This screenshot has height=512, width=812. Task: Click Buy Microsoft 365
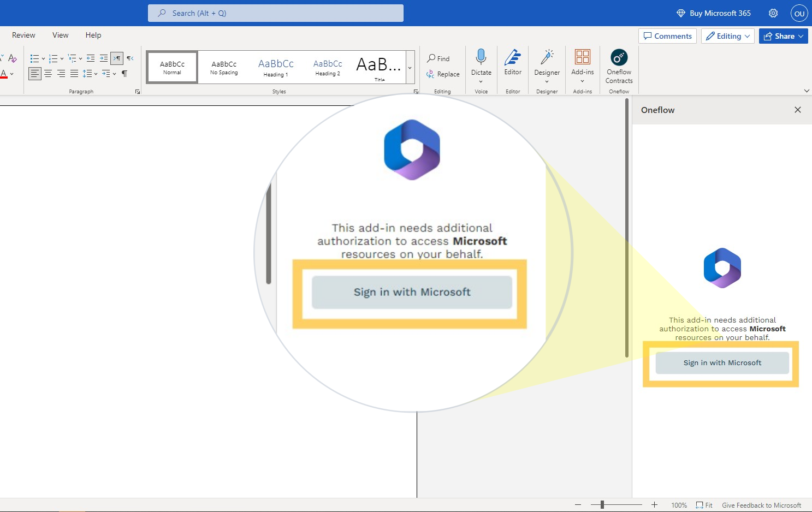click(714, 13)
